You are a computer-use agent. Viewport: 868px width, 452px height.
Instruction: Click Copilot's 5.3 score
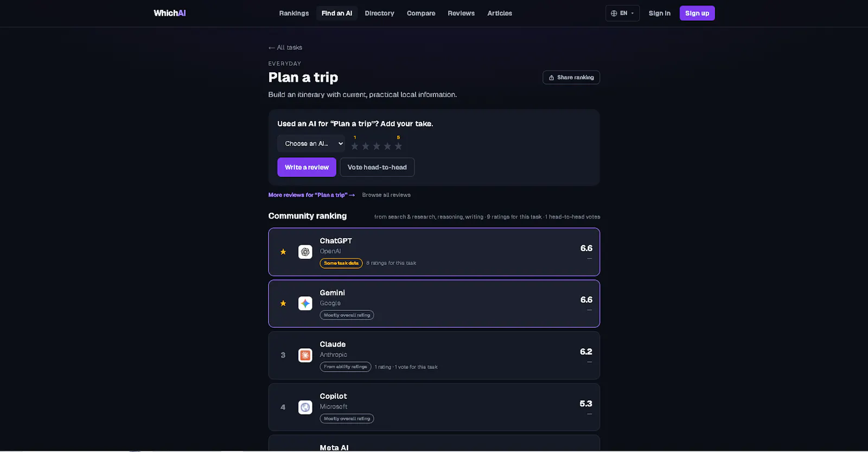click(x=586, y=404)
